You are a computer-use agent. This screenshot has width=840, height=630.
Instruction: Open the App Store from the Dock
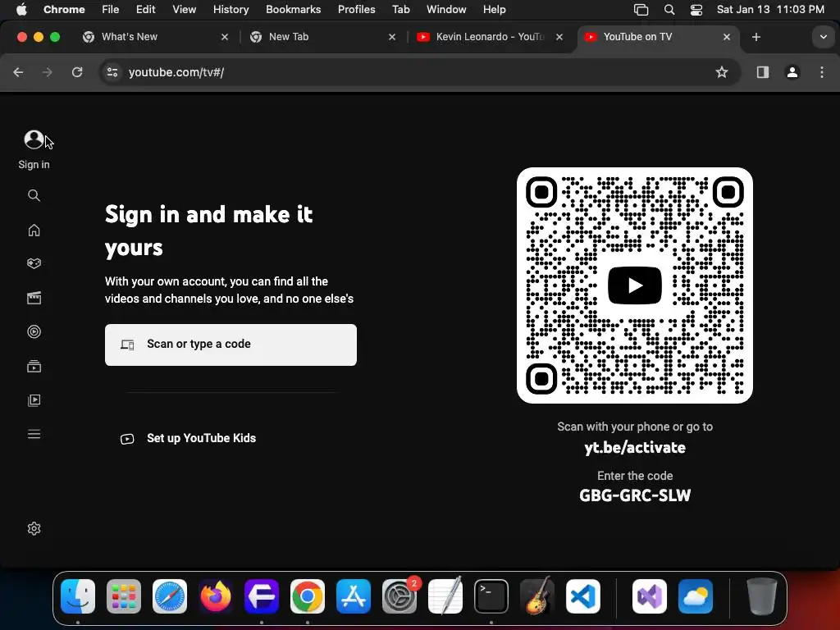point(354,596)
